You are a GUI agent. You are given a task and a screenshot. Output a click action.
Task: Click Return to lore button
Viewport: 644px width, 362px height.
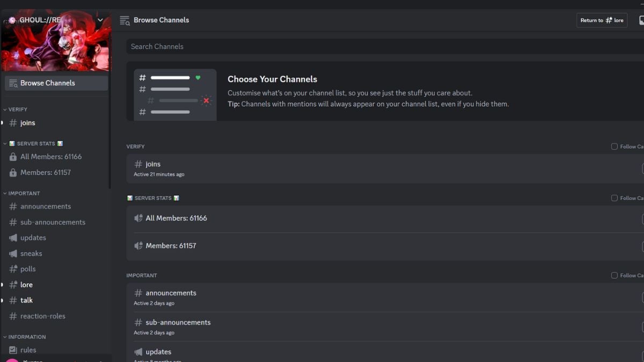tap(602, 20)
